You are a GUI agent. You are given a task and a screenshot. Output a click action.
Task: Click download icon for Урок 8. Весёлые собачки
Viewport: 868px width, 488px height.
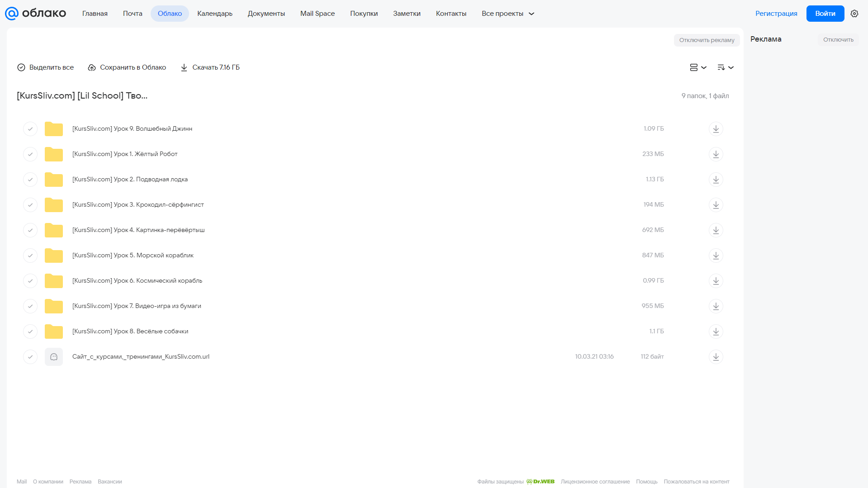pyautogui.click(x=716, y=332)
